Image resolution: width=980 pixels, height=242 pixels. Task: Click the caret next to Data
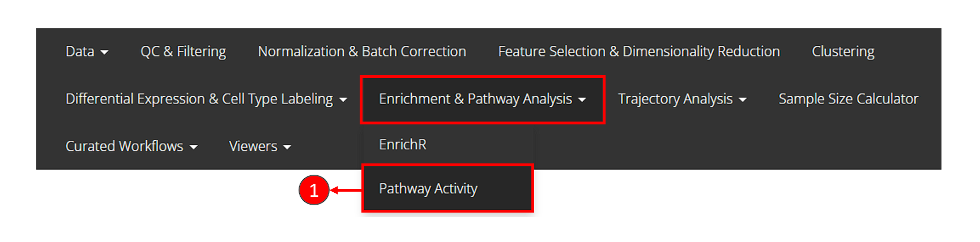point(104,53)
